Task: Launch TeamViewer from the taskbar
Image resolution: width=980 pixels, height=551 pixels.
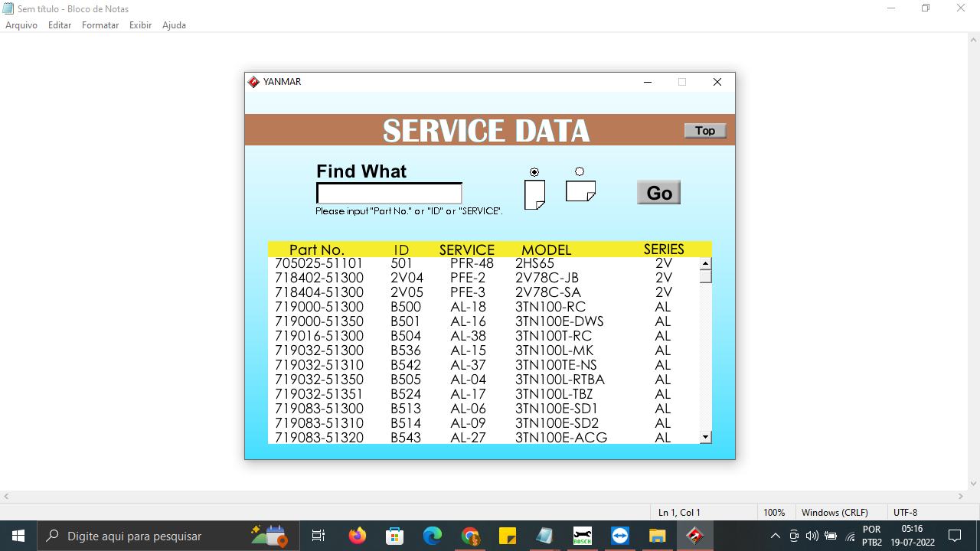Action: [619, 535]
